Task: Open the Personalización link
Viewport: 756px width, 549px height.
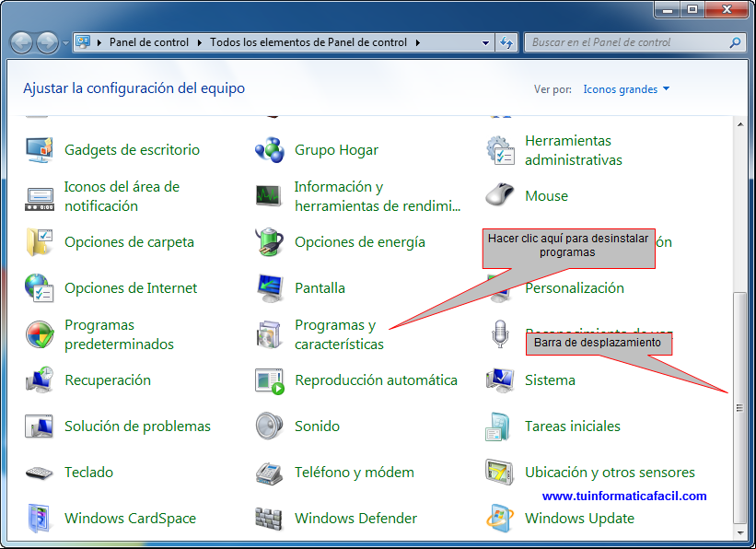Action: (575, 288)
